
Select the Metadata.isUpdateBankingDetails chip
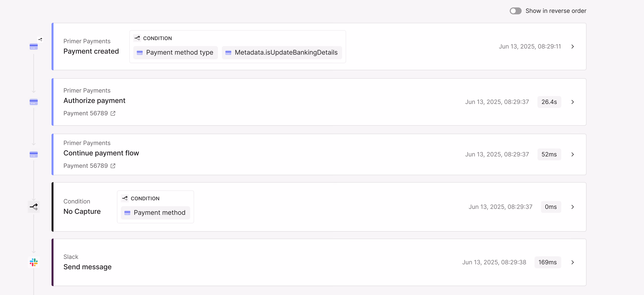pyautogui.click(x=282, y=52)
